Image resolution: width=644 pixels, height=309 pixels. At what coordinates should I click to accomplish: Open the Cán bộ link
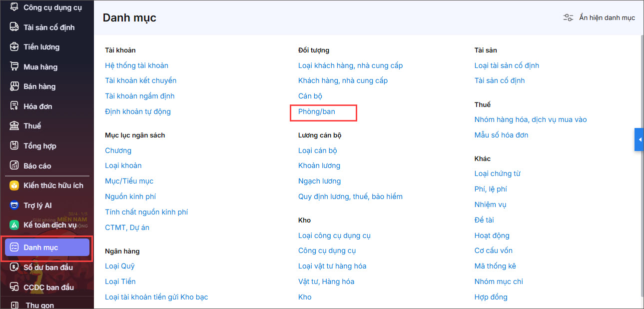point(310,96)
